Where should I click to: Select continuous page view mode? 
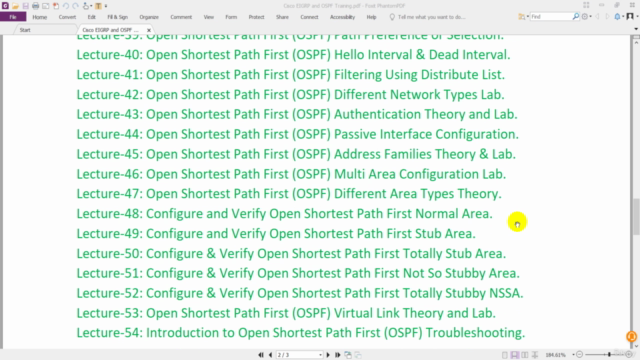point(515,355)
